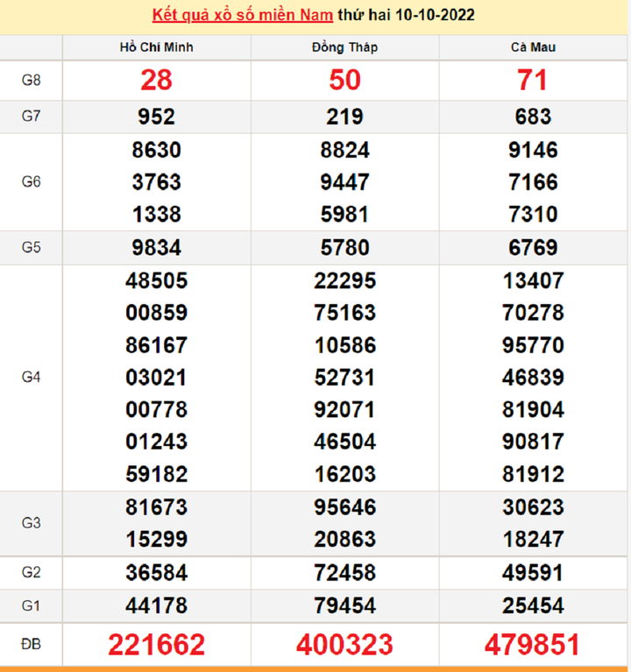Click the special prize number 400323
631x672 pixels.
click(344, 645)
